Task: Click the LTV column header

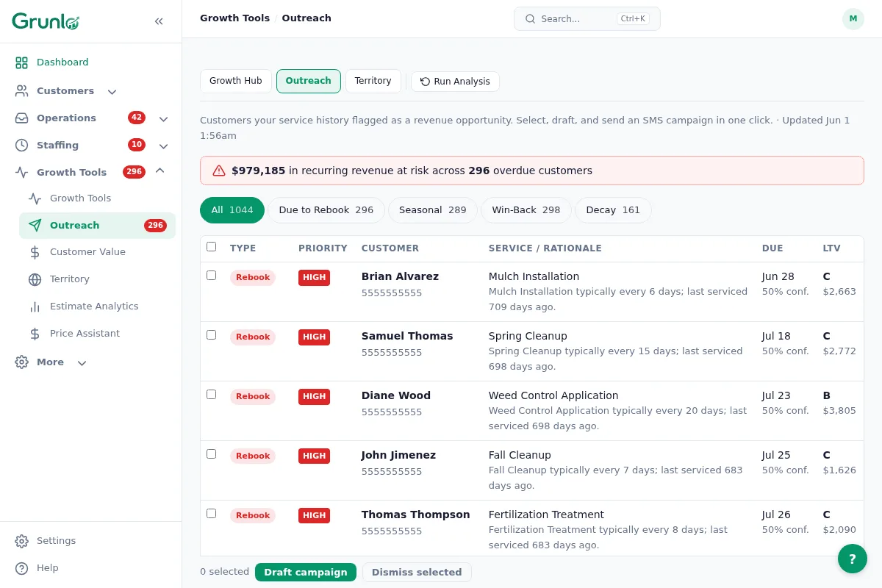Action: pyautogui.click(x=831, y=248)
